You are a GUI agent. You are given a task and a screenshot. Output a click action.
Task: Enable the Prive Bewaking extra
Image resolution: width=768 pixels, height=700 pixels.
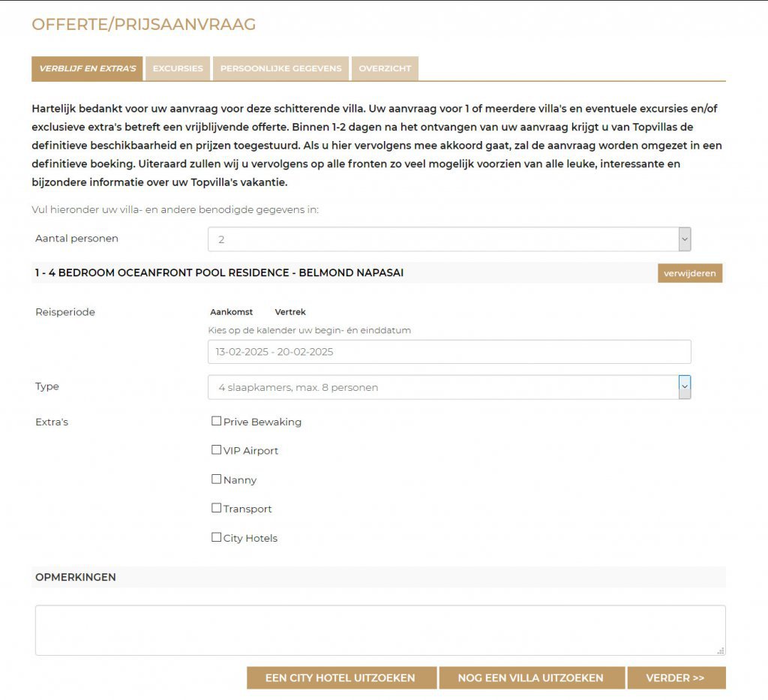point(216,421)
